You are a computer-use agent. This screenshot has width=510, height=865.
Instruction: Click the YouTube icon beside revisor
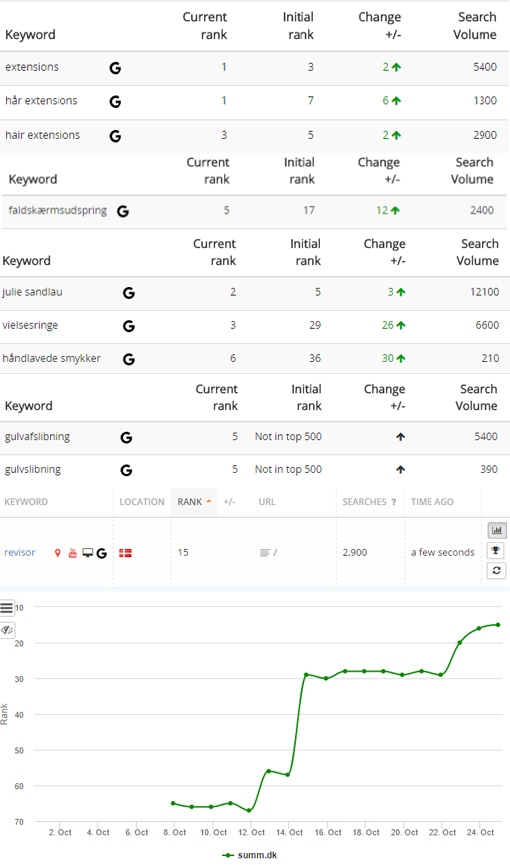coord(72,553)
